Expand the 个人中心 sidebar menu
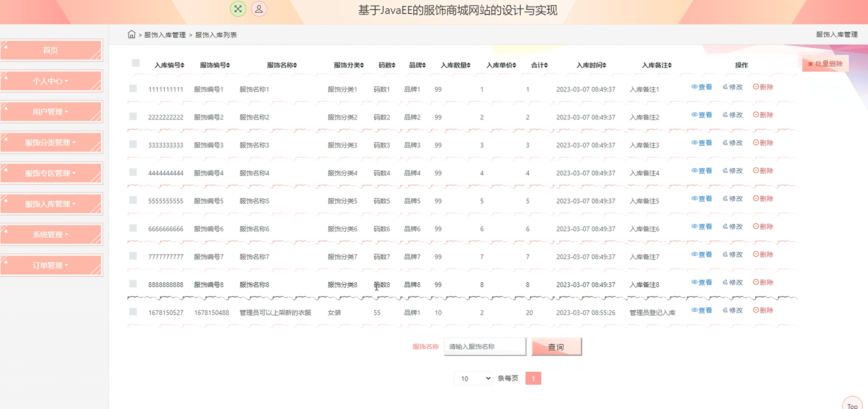 pos(51,81)
